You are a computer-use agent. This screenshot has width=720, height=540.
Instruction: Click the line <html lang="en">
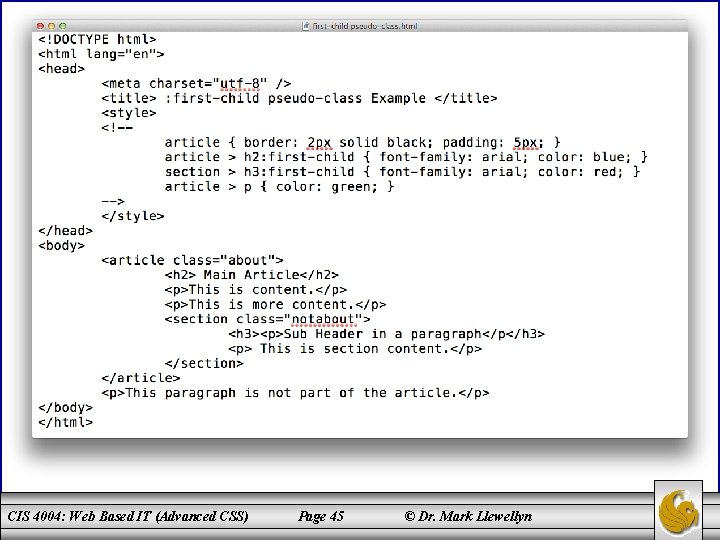coord(101,54)
